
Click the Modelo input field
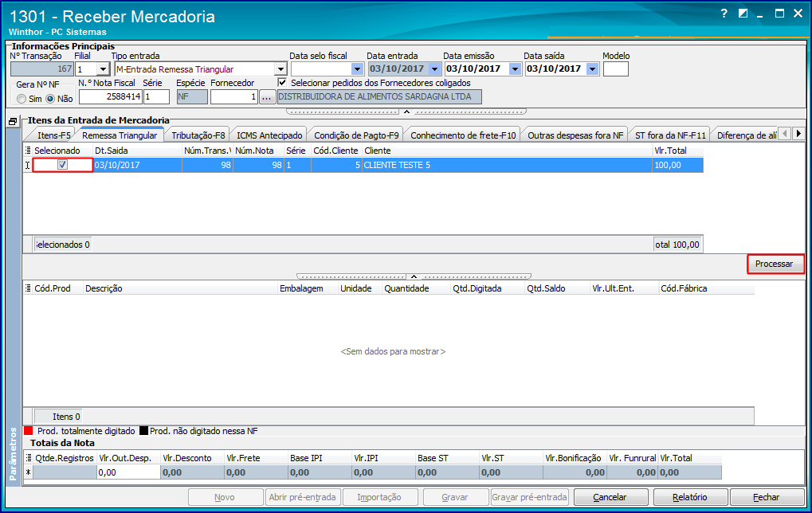(616, 69)
